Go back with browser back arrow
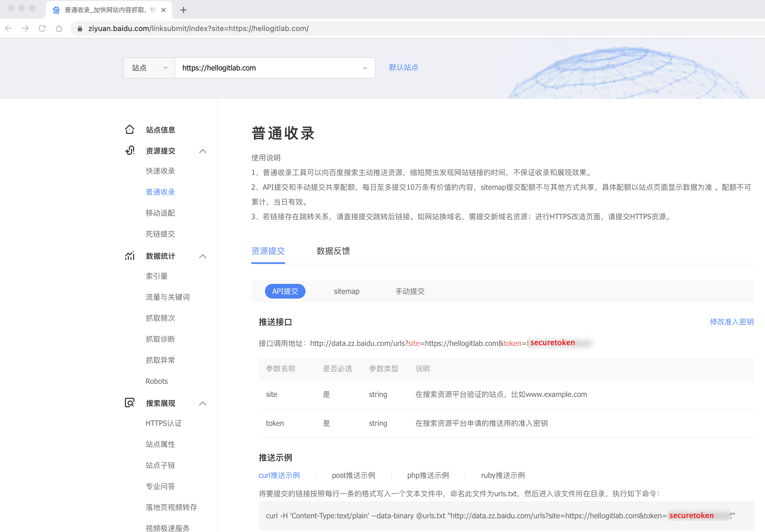 [9, 29]
